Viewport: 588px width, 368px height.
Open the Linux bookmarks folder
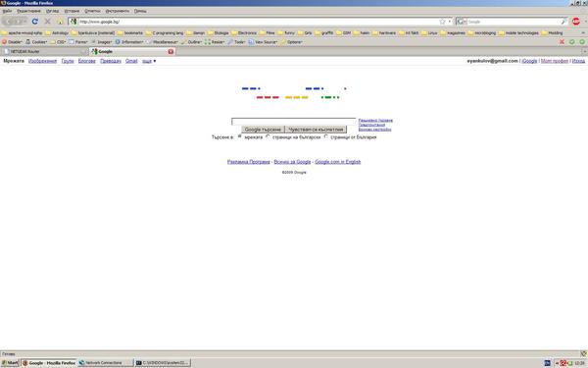pyautogui.click(x=430, y=33)
